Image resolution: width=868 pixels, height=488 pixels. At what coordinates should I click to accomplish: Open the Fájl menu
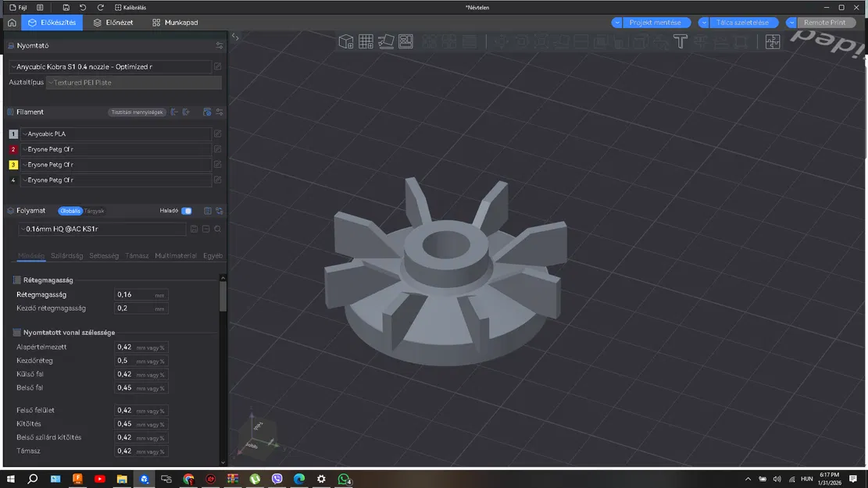click(x=18, y=8)
